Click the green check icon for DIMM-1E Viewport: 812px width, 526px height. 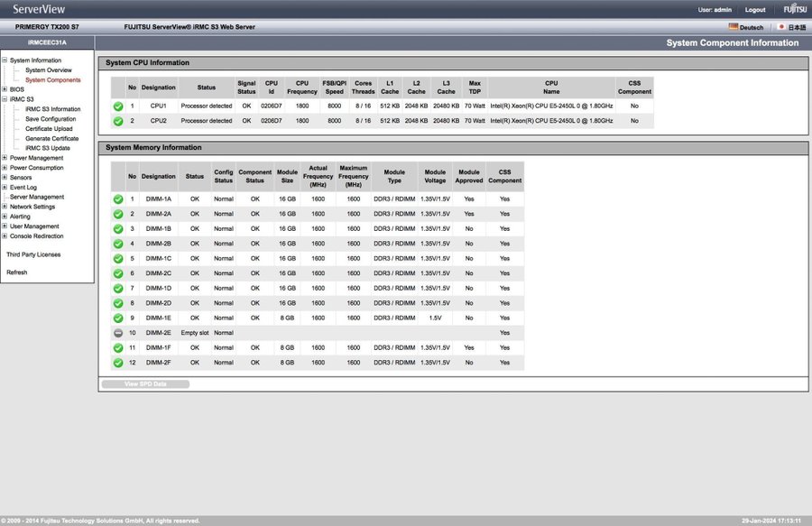pos(117,318)
